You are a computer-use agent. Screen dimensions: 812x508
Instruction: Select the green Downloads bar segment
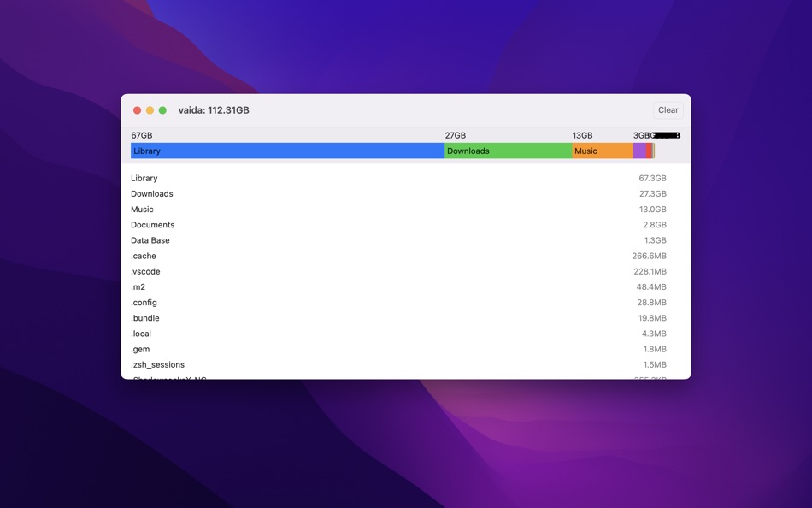pos(508,151)
